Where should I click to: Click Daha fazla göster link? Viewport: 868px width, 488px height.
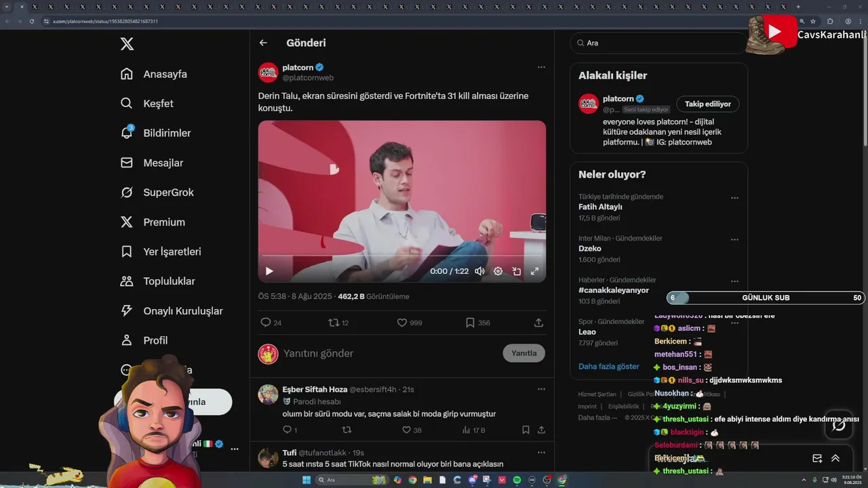point(608,366)
